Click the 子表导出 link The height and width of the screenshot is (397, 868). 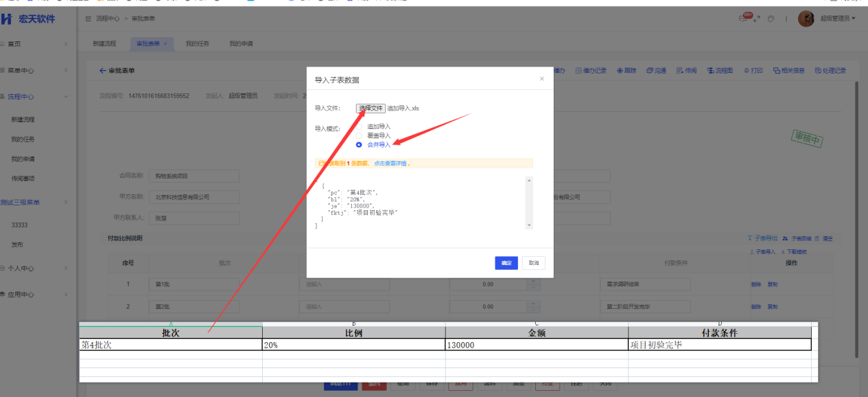(x=762, y=238)
